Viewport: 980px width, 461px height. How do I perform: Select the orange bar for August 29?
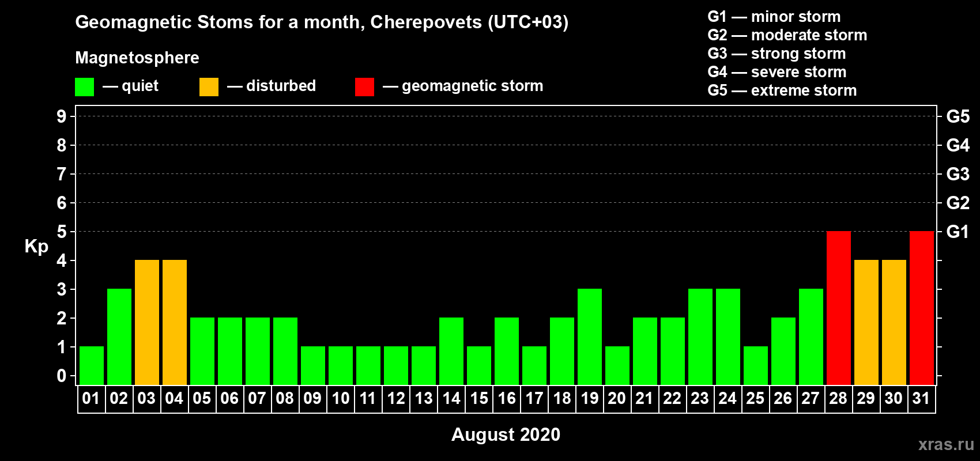(866, 323)
